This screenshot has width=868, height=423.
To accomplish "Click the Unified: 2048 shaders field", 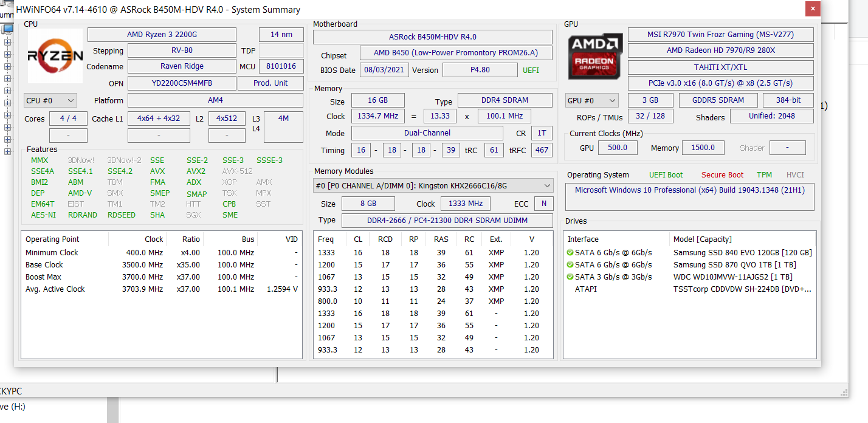I will (x=771, y=116).
